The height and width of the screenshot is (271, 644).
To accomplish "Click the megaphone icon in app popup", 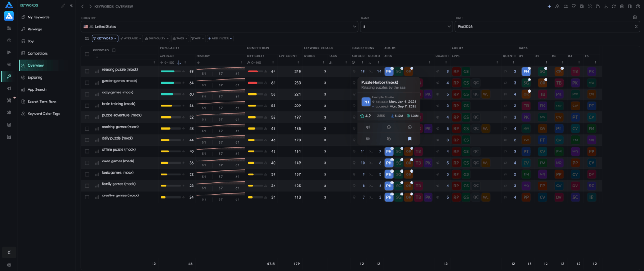I will pyautogui.click(x=368, y=127).
